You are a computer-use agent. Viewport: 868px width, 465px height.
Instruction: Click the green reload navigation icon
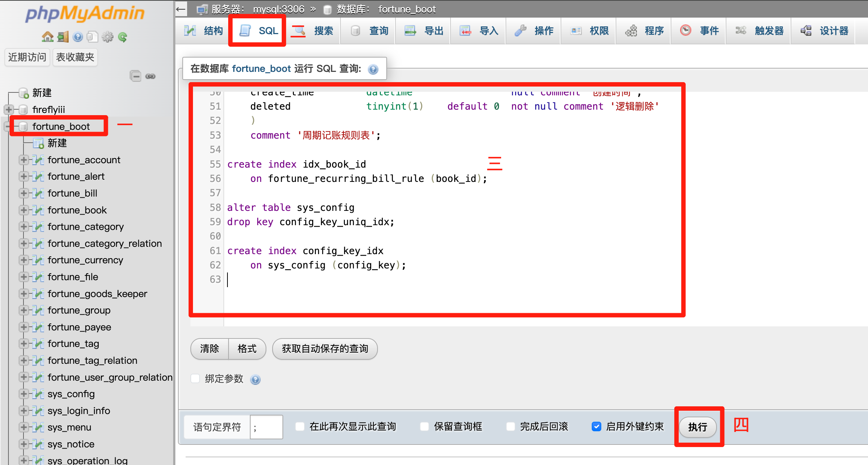pos(123,37)
